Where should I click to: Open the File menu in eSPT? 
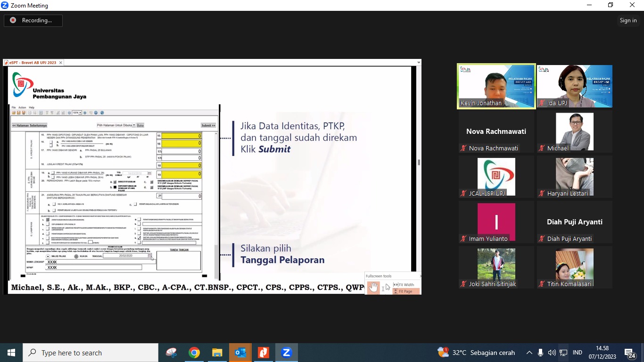click(14, 107)
